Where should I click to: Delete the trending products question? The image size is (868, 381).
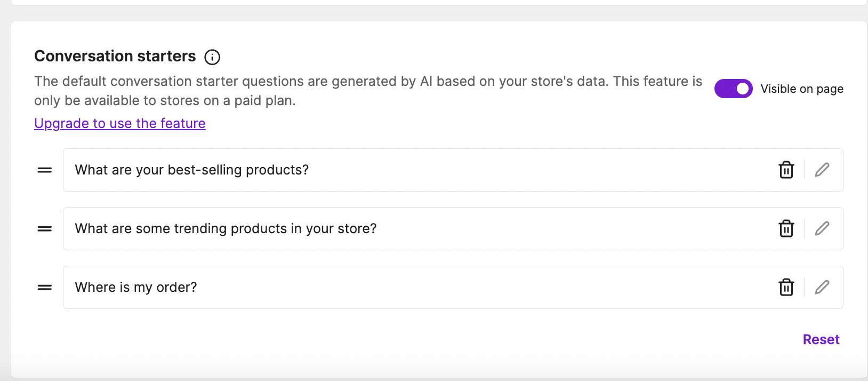pos(786,229)
